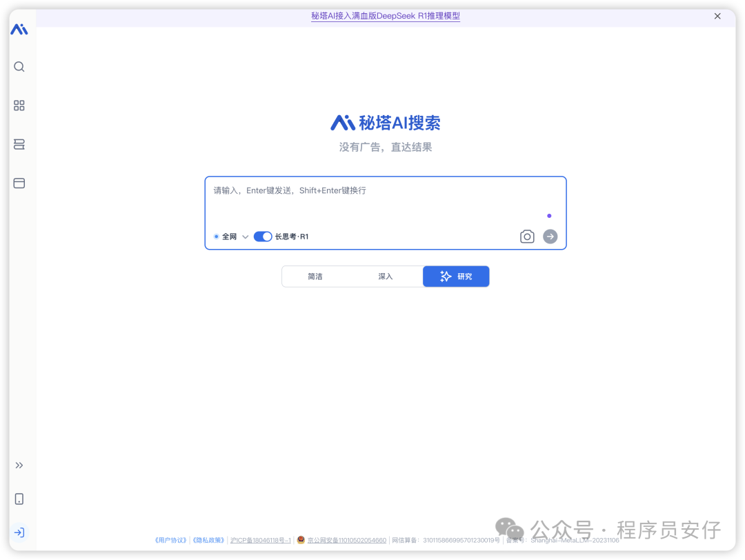Screen dimensions: 745x560
Task: Click the send arrow button
Action: [x=550, y=237]
